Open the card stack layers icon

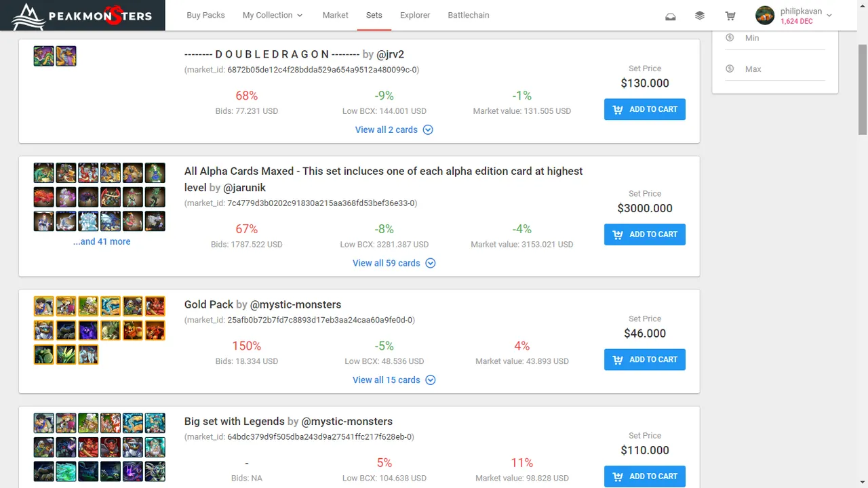coord(700,16)
